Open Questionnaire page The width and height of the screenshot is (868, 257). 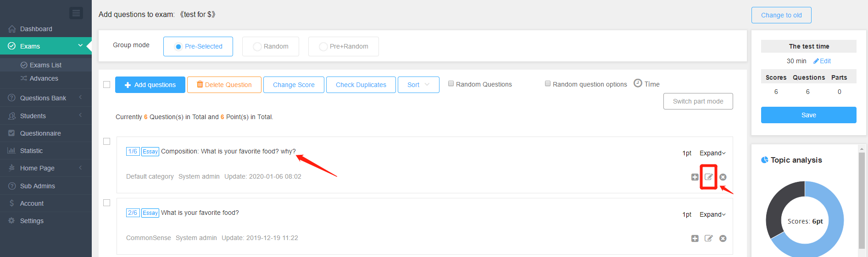pyautogui.click(x=46, y=133)
